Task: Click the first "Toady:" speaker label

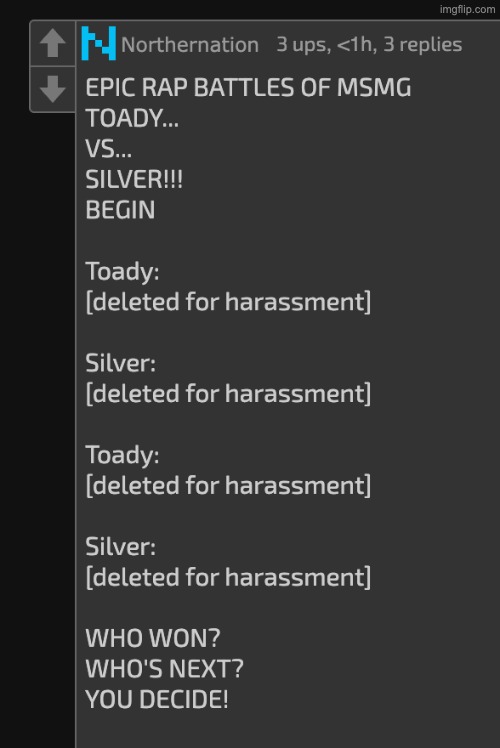Action: click(x=122, y=271)
